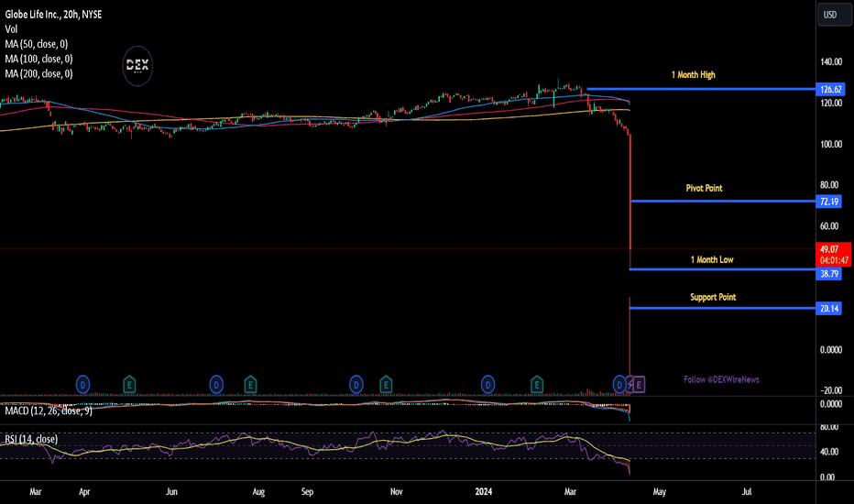Select the Pivot Point text label
Image resolution: width=854 pixels, height=504 pixels.
click(705, 188)
